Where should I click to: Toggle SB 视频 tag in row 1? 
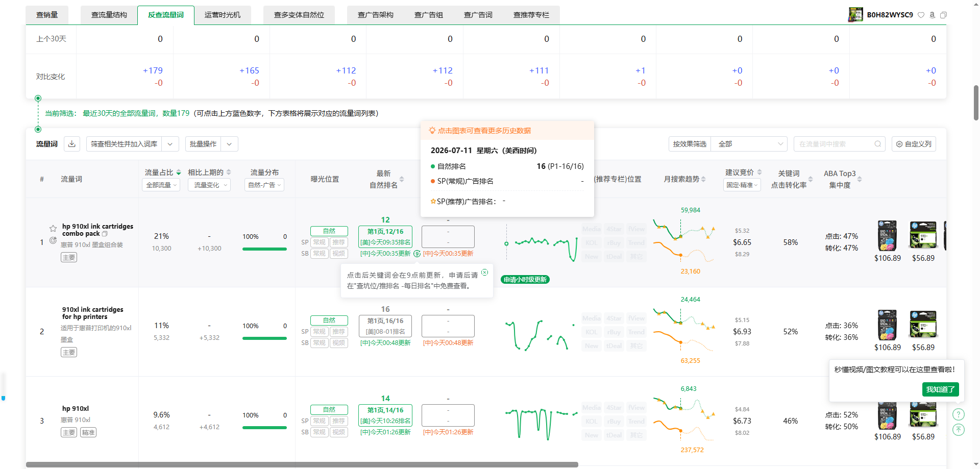tap(339, 254)
